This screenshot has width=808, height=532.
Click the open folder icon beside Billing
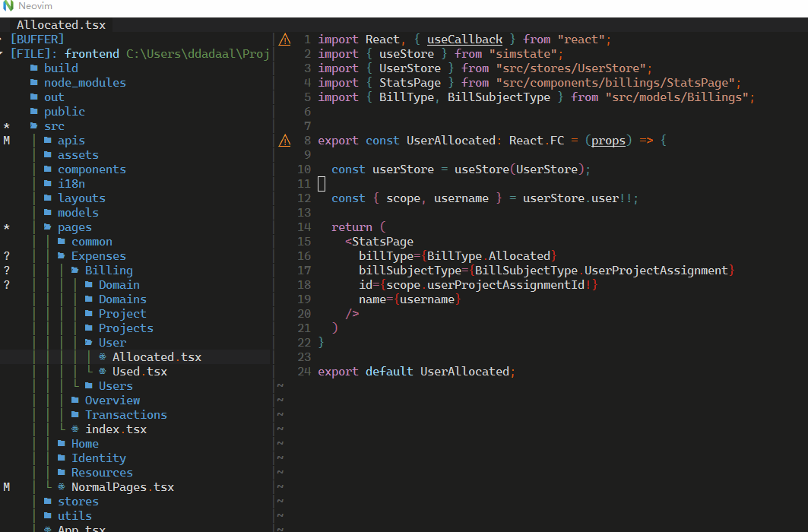tap(75, 271)
